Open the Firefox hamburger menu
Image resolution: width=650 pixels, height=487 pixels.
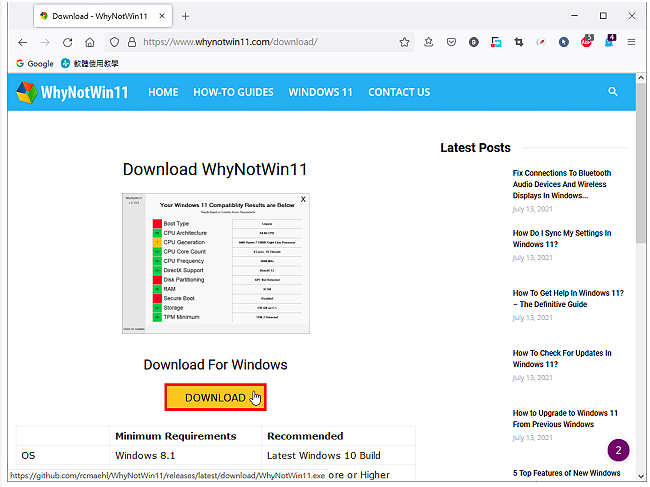point(631,42)
